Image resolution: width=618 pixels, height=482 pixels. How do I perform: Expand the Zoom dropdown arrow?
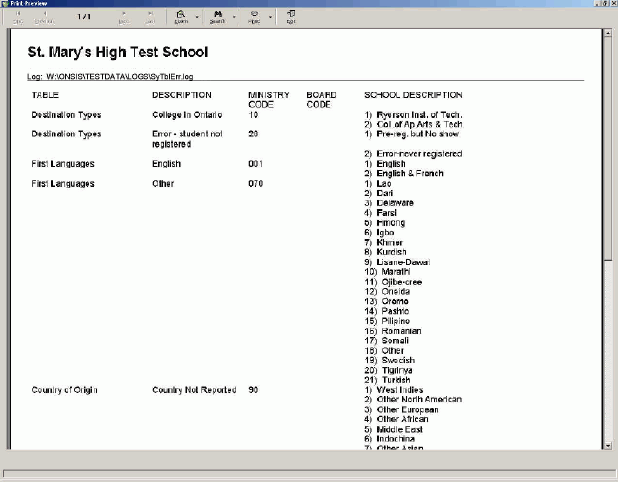pos(197,17)
